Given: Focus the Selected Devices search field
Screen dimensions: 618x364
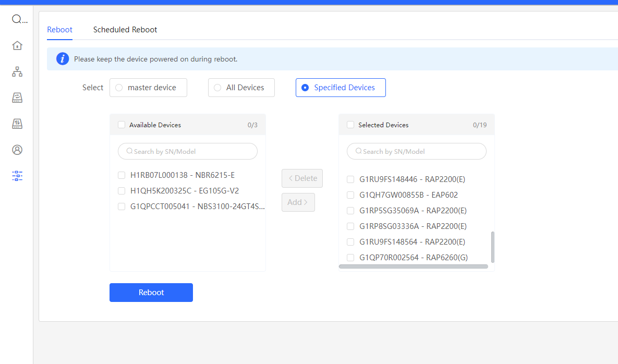Looking at the screenshot, I should pos(417,151).
